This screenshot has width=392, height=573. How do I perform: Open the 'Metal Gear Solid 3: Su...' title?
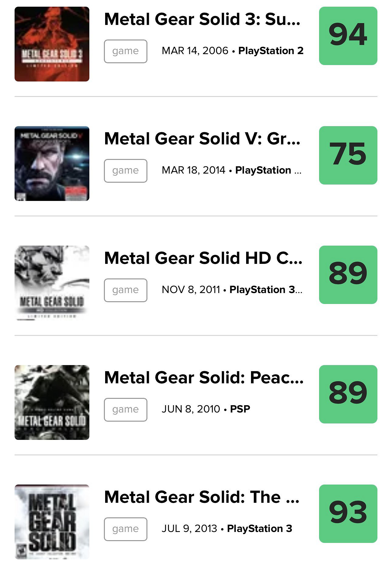(x=202, y=19)
